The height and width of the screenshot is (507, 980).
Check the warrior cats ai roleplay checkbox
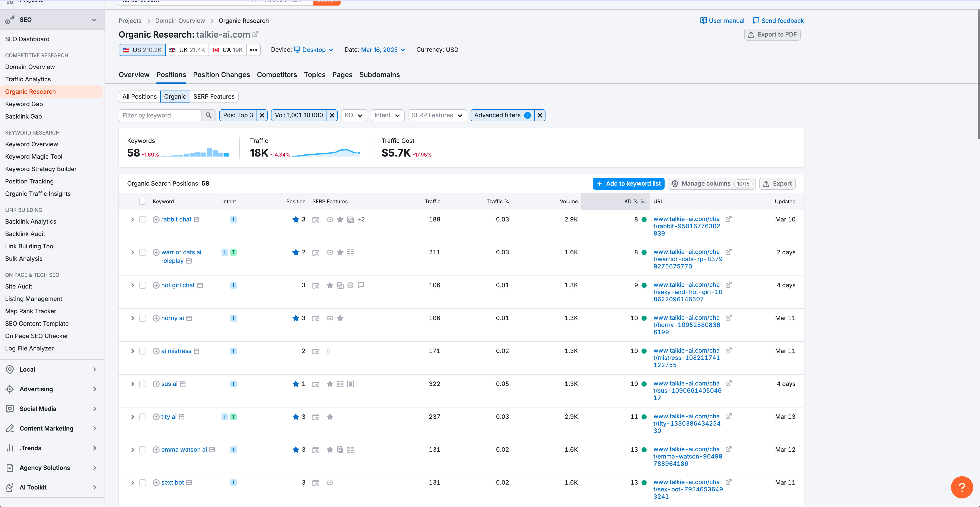(143, 252)
